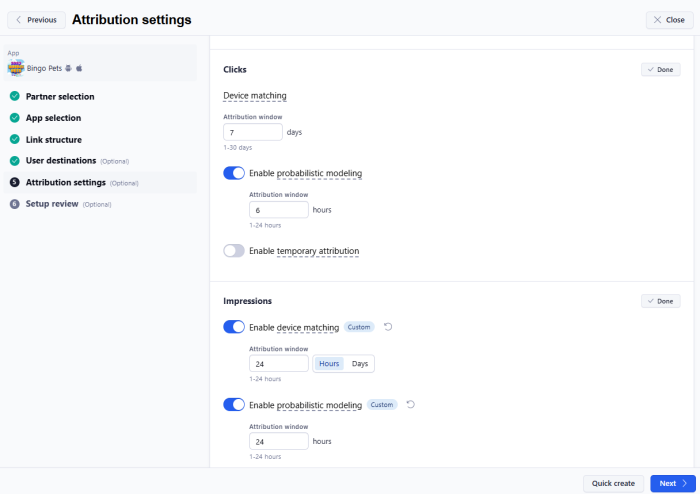The width and height of the screenshot is (700, 494).
Task: Click the Partner selection green checkmark icon
Action: pos(15,97)
